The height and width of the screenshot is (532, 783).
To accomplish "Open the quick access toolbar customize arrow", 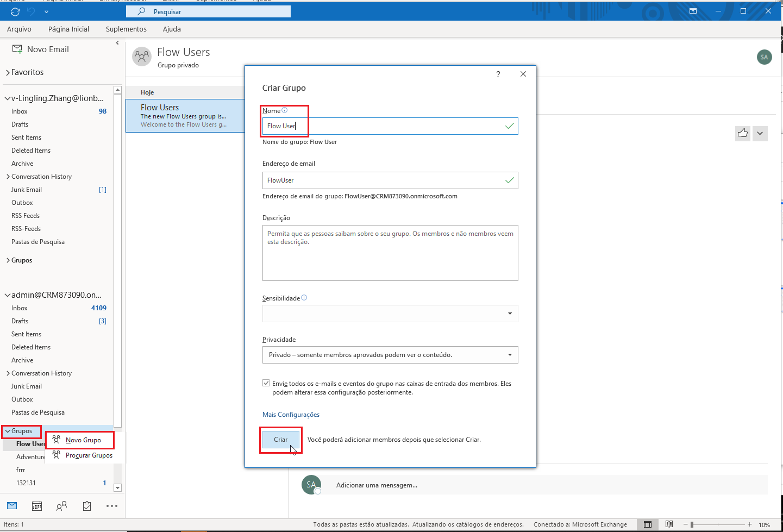I will (x=46, y=11).
